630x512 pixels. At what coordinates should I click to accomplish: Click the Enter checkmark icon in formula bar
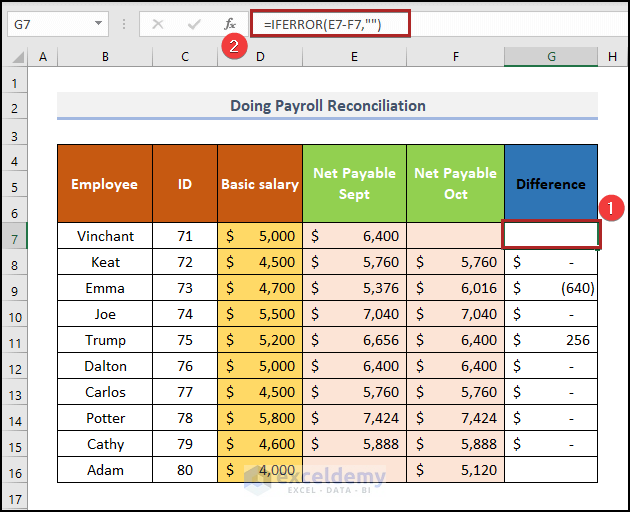(x=193, y=23)
